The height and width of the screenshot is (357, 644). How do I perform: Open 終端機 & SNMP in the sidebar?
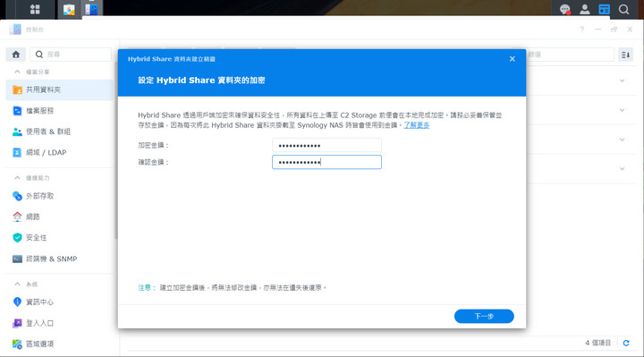[x=60, y=259]
